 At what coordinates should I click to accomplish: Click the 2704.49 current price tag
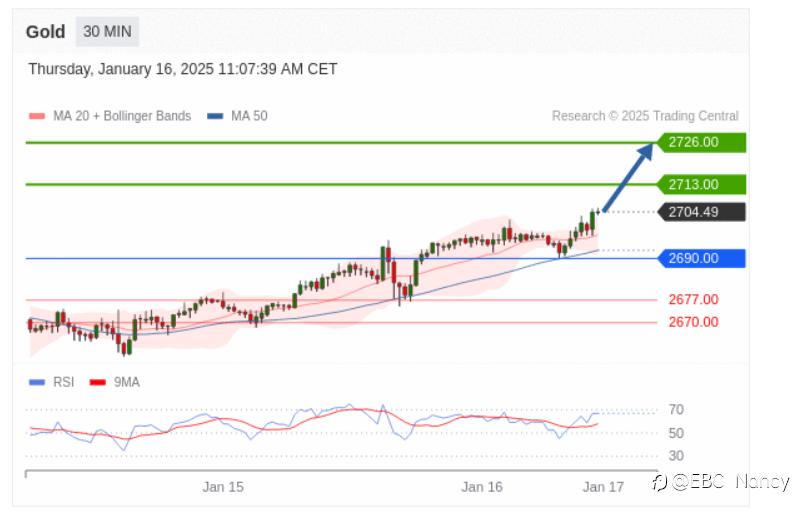click(x=701, y=212)
